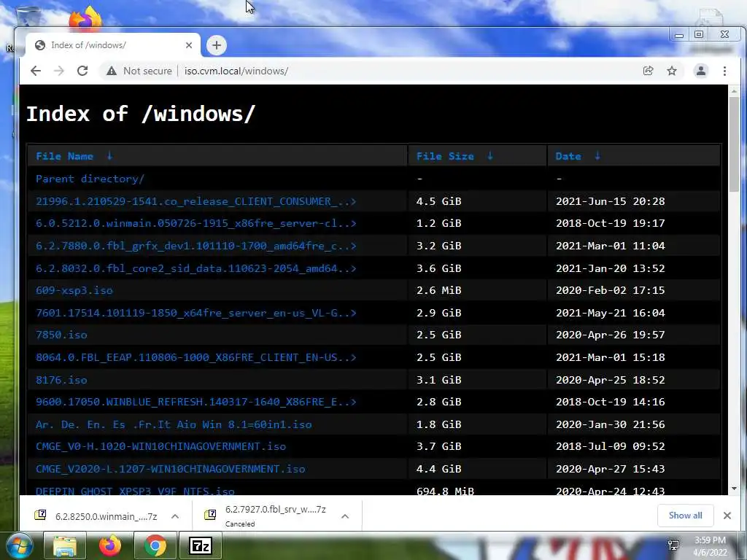Click the File Name sort arrow
This screenshot has height=560, width=747.
tap(109, 156)
